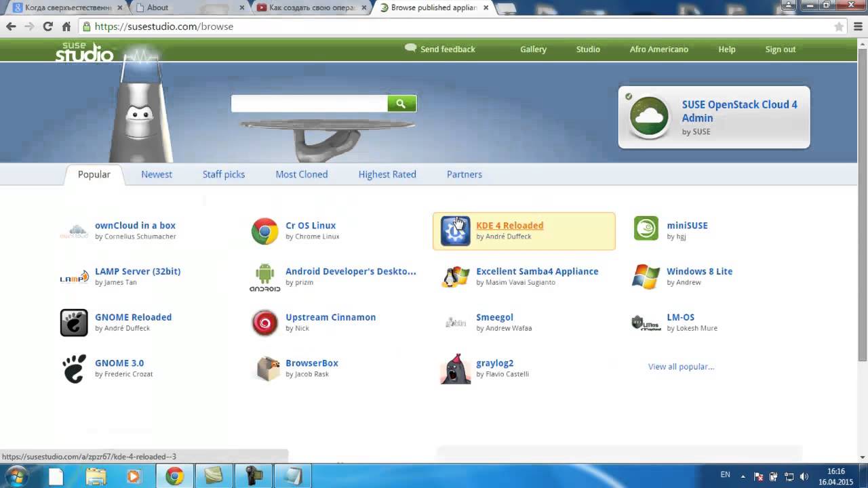The width and height of the screenshot is (868, 488).
Task: Click the SUSE OpenStack Cloud icon
Action: tap(649, 117)
